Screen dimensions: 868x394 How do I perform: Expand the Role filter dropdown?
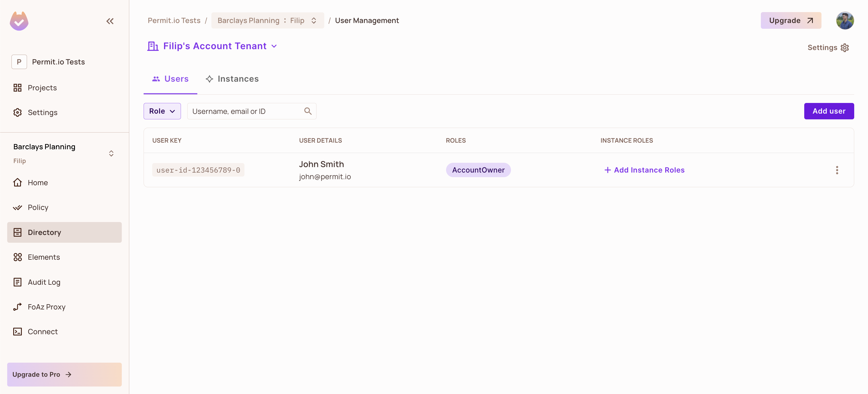[162, 111]
